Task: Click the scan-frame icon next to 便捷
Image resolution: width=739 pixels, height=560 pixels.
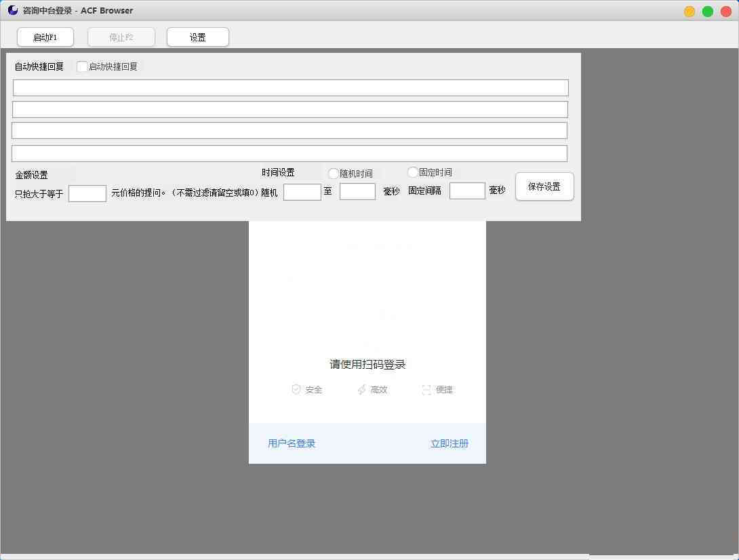Action: tap(426, 389)
